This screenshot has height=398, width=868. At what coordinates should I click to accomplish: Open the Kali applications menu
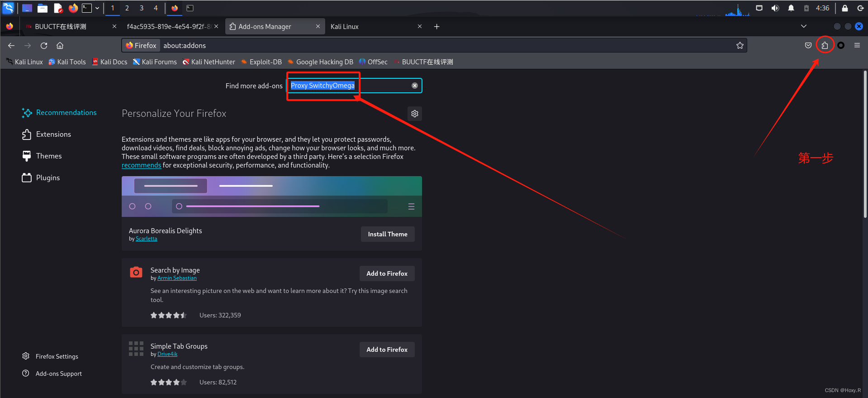tap(9, 8)
